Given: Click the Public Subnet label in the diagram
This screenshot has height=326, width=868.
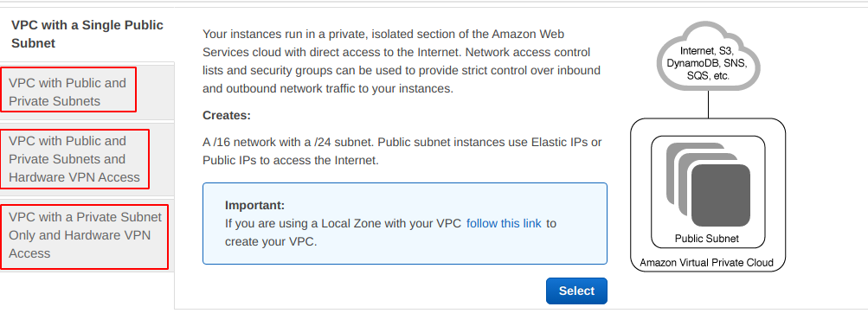Looking at the screenshot, I should 707,240.
